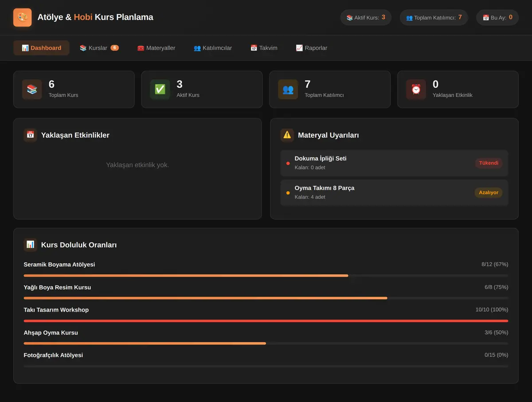This screenshot has height=402, width=532.
Task: Click the 10/10 (100%) occupancy value
Action: tap(492, 310)
